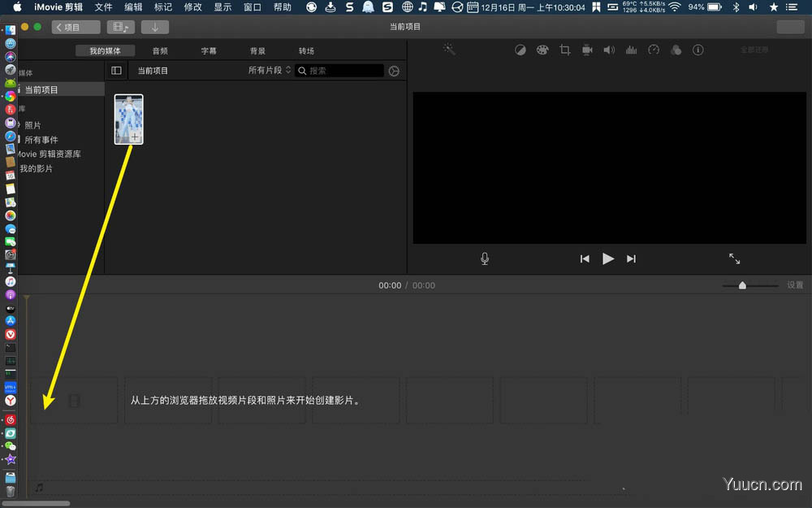Click the magic wand auto-enhance icon
Image resolution: width=812 pixels, height=508 pixels.
tap(449, 50)
